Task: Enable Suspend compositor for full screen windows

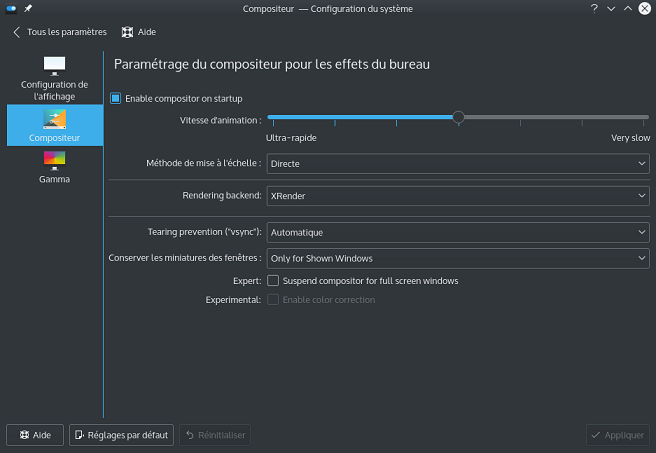Action: (273, 281)
